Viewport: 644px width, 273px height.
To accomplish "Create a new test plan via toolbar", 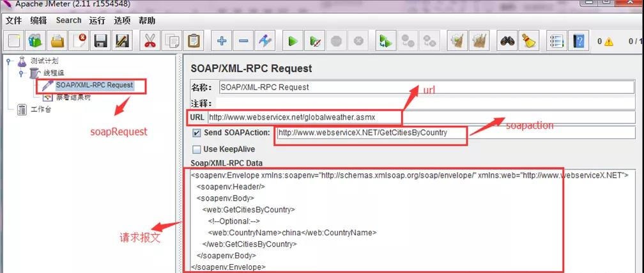I will click(x=14, y=41).
